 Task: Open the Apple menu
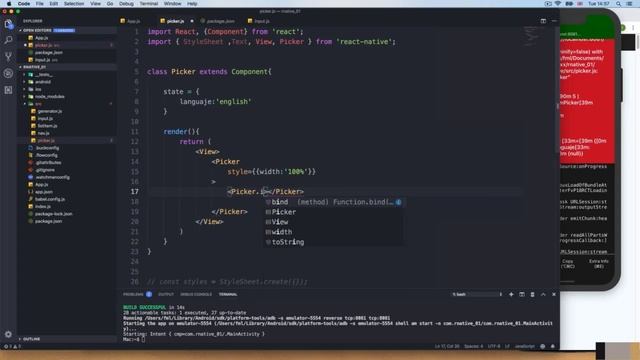coord(9,4)
